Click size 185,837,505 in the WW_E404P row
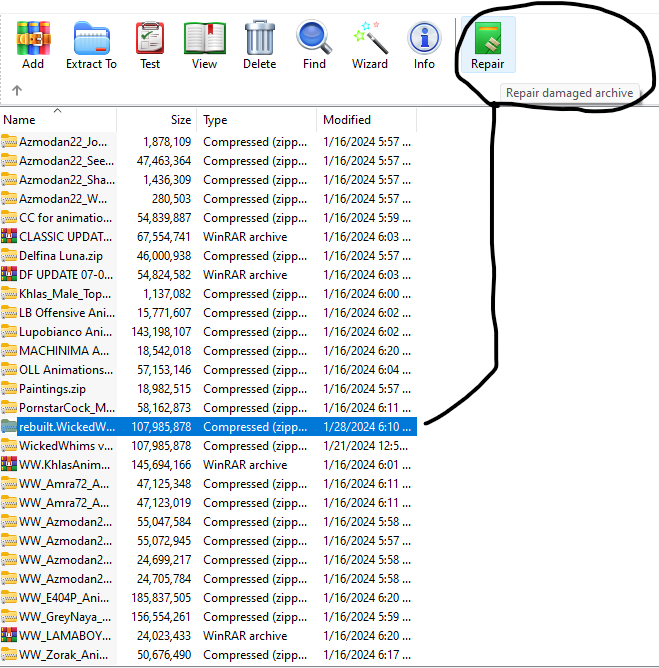This screenshot has width=659, height=668. click(x=161, y=598)
